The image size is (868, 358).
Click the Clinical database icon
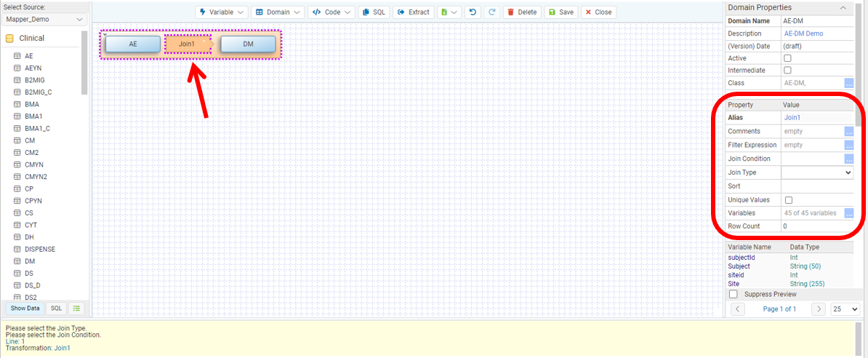point(9,39)
